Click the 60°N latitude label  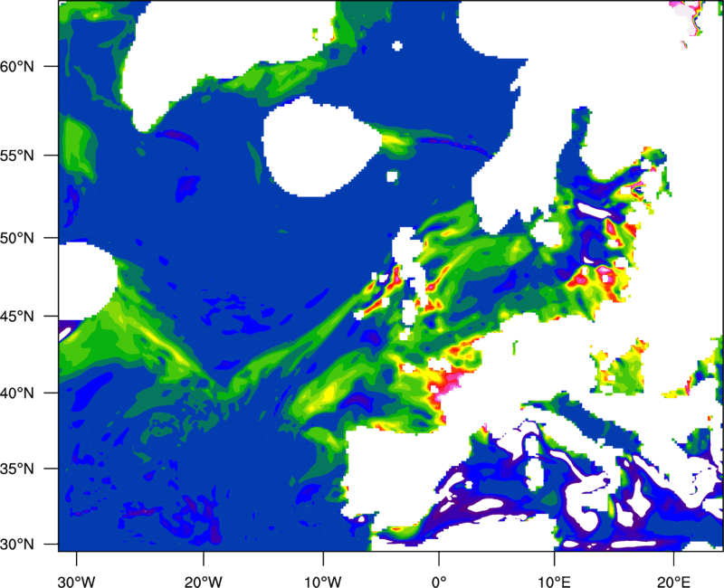tap(17, 66)
